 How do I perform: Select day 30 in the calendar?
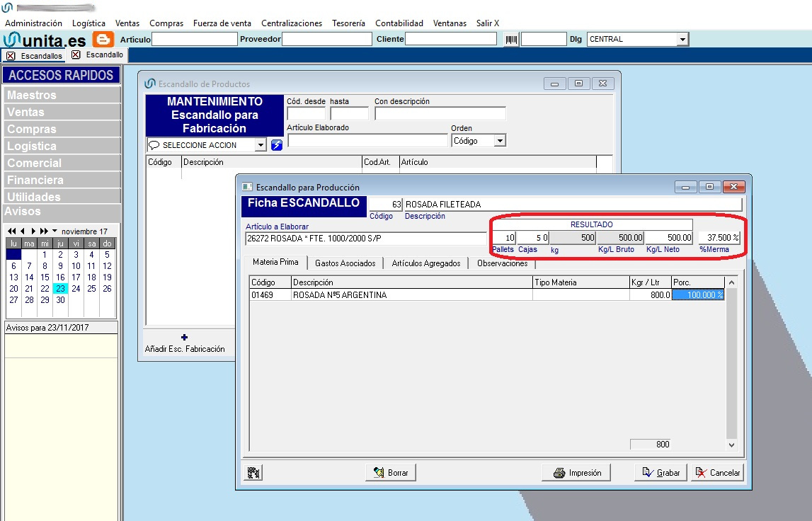click(61, 300)
